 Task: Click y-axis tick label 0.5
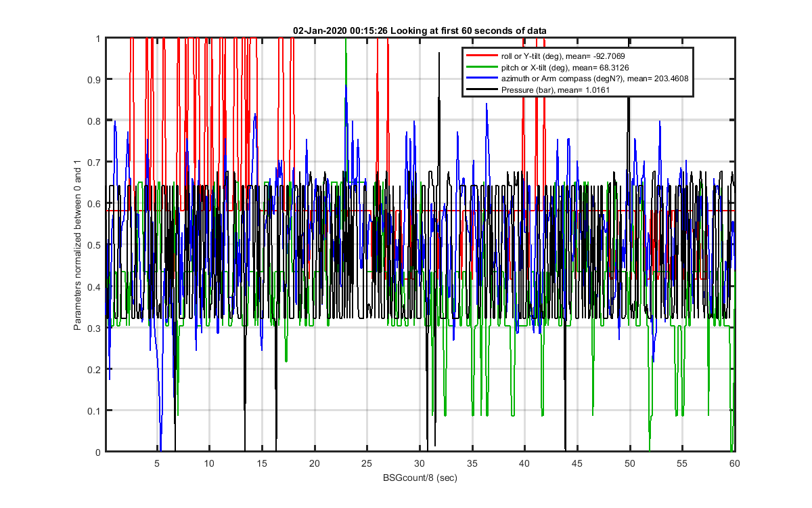pos(94,245)
